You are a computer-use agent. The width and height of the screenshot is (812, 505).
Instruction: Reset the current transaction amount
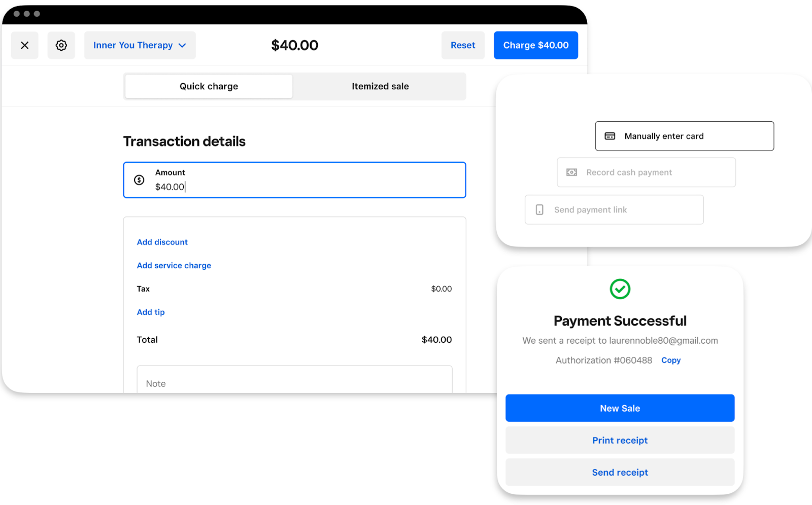click(462, 45)
